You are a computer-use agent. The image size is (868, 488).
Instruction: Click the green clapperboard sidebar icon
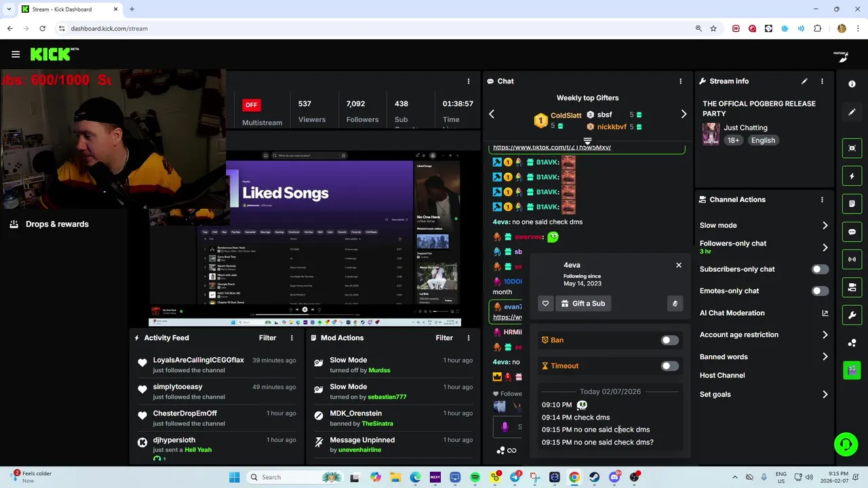tap(852, 370)
